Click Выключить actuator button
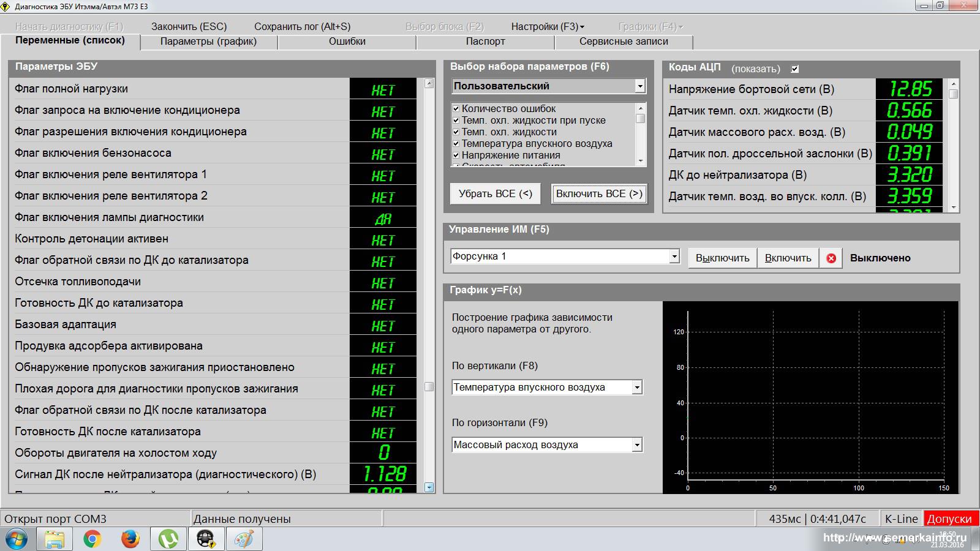Viewport: 980px width, 551px height. click(723, 258)
